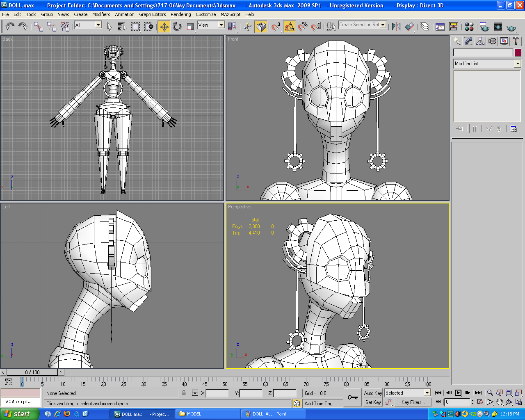The width and height of the screenshot is (525, 420).
Task: Click the Align tool icon
Action: (409, 27)
